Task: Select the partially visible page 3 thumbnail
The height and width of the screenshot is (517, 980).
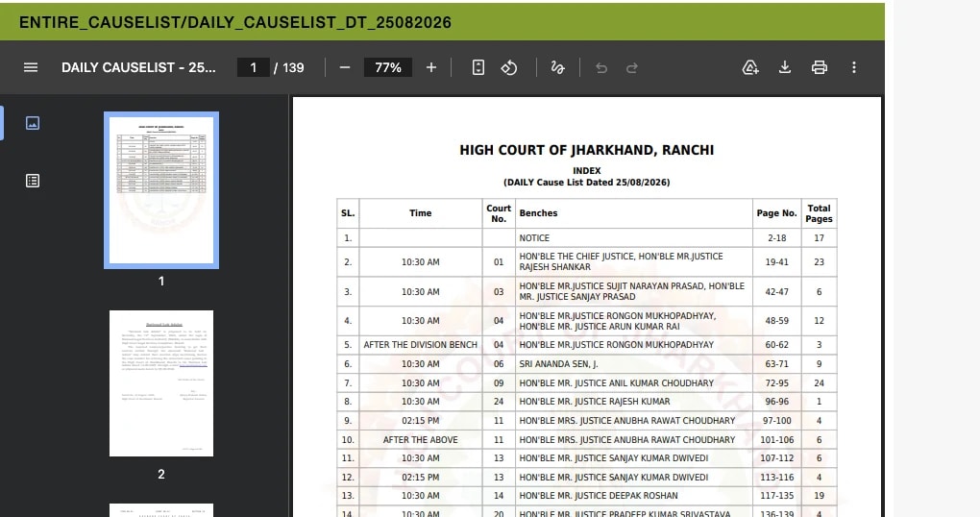Action: [161, 510]
